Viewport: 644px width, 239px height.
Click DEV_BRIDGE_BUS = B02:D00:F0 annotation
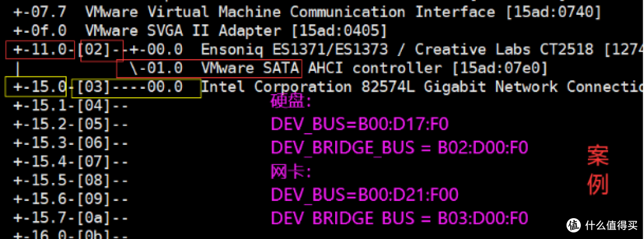[399, 147]
